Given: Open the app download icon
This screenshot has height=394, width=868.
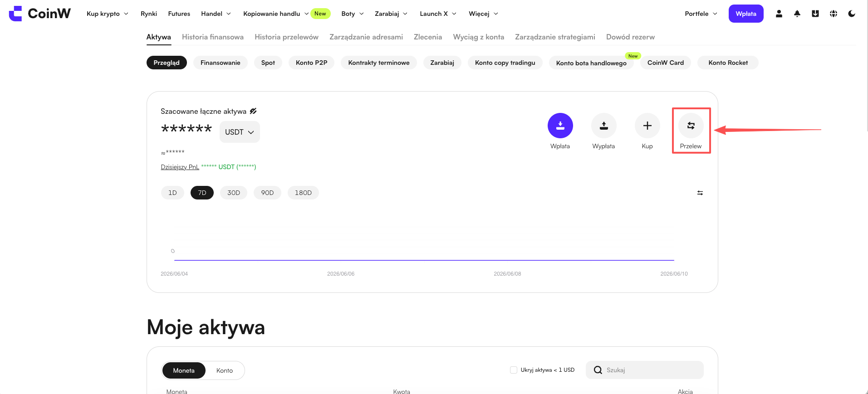Looking at the screenshot, I should click(x=815, y=14).
